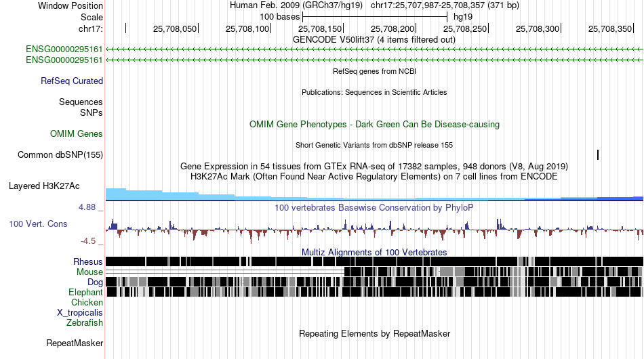Click the dbSNP variant tick mark
This screenshot has width=644, height=359.
[598, 154]
